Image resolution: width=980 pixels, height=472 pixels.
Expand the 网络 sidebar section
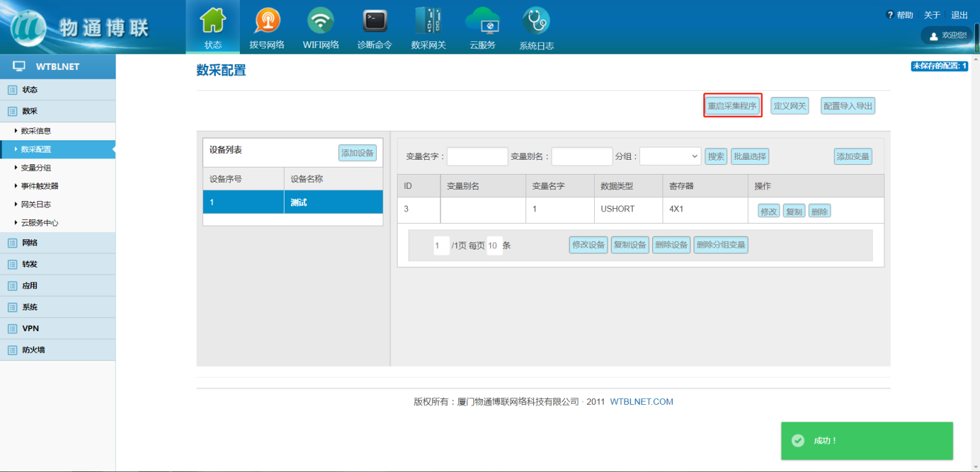coord(58,243)
